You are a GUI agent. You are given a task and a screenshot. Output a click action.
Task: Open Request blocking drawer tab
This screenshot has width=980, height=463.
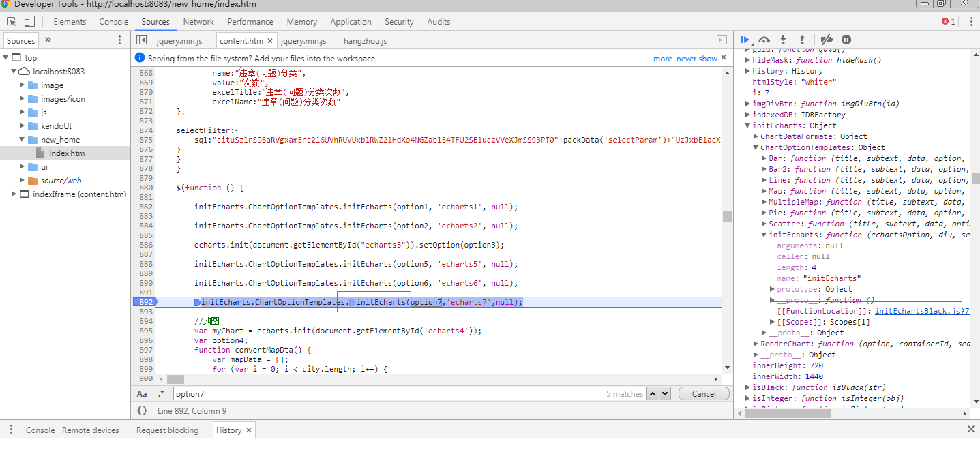coord(167,430)
